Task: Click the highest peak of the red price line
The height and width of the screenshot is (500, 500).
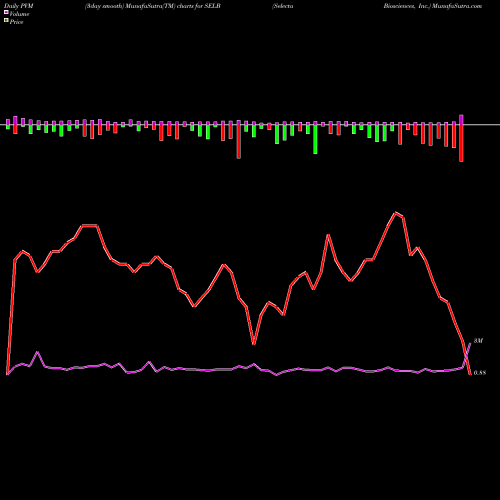Action: pyautogui.click(x=396, y=213)
